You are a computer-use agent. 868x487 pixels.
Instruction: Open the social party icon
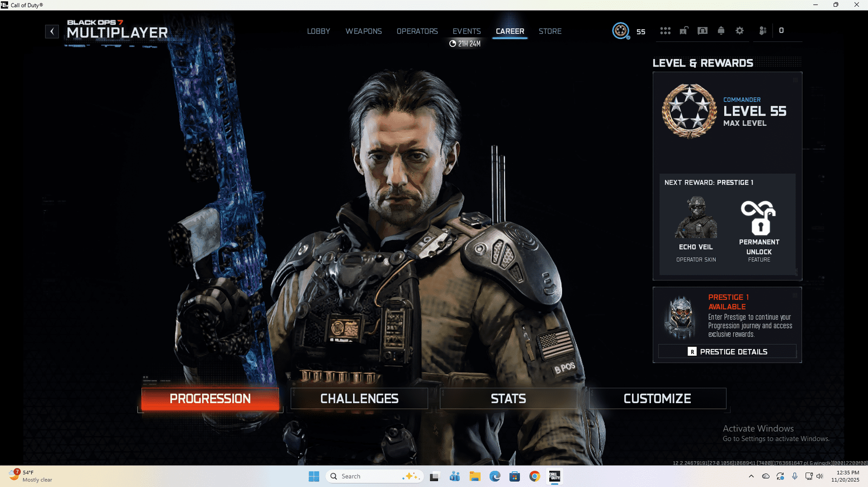(762, 30)
